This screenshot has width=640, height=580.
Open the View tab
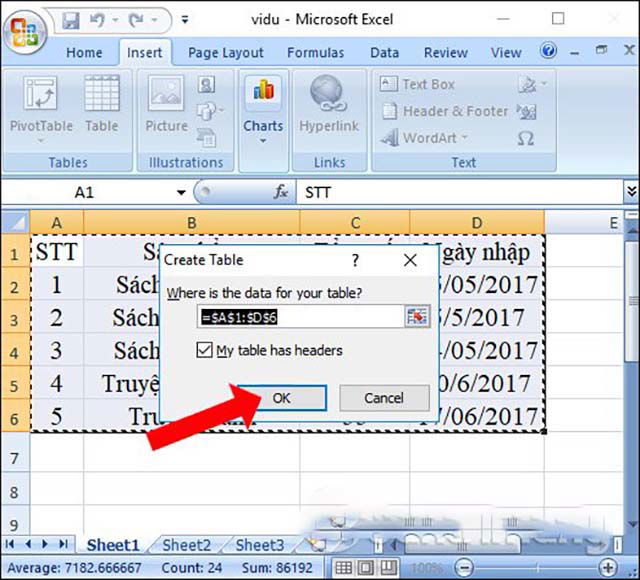506,53
